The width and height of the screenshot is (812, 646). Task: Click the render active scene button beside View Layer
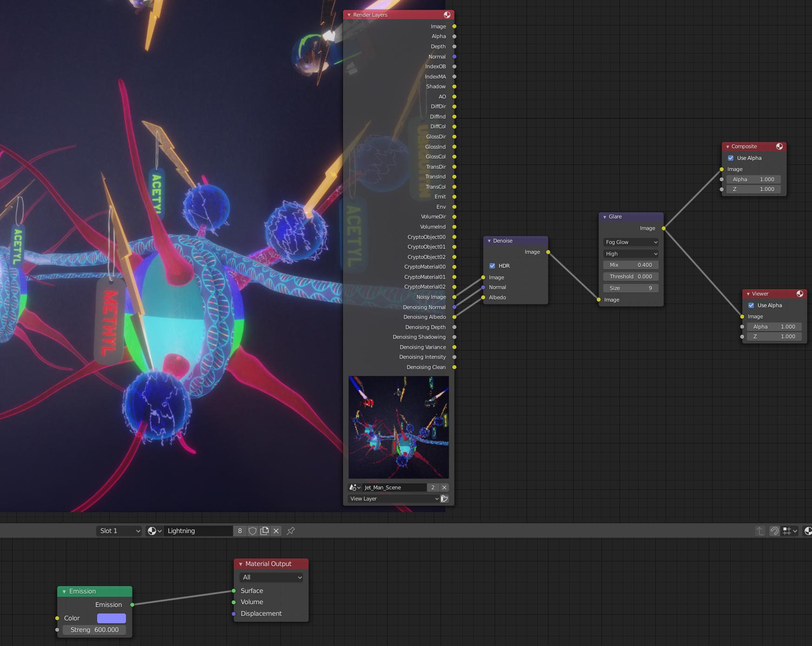tap(444, 499)
